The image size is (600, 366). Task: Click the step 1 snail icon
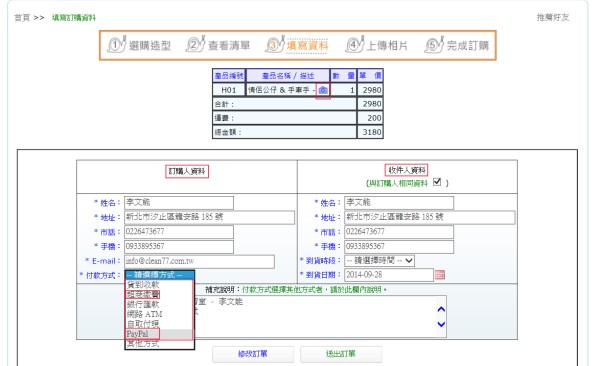pos(116,45)
